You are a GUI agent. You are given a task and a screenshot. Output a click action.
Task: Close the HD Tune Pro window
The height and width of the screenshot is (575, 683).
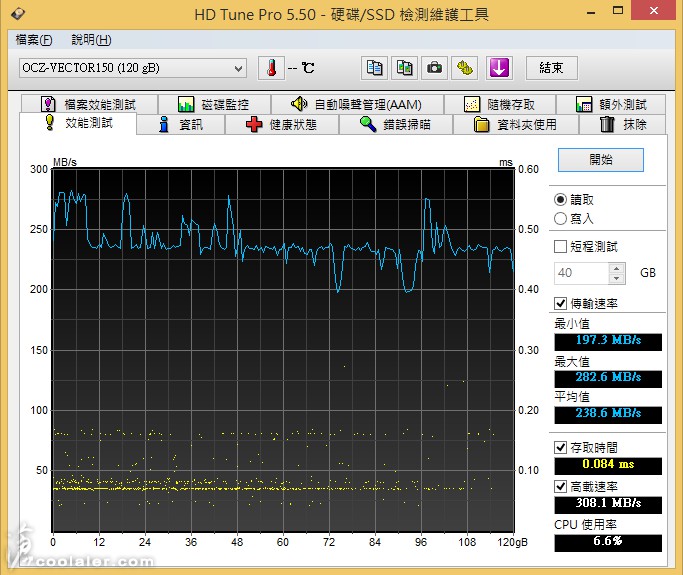(654, 10)
